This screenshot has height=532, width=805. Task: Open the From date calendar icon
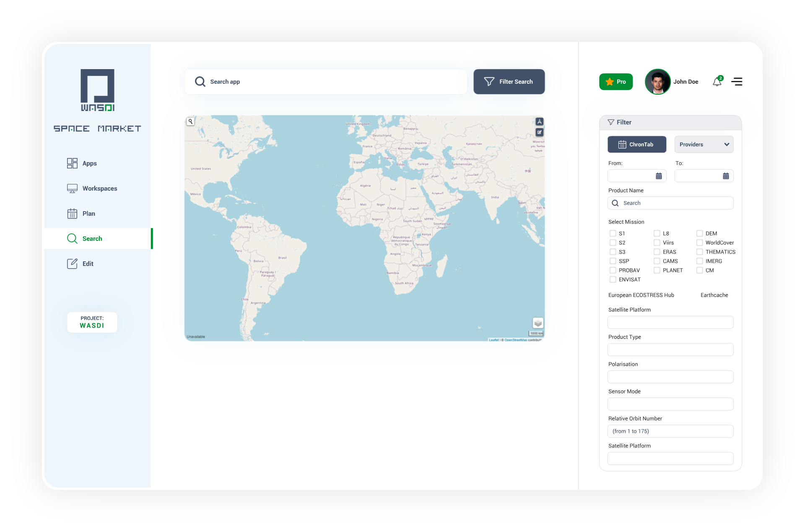pyautogui.click(x=659, y=176)
